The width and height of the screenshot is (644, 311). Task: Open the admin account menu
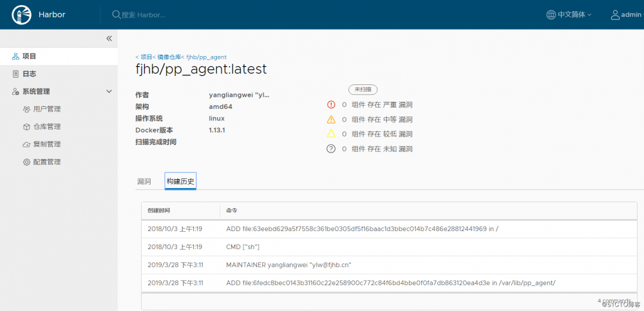tap(631, 15)
